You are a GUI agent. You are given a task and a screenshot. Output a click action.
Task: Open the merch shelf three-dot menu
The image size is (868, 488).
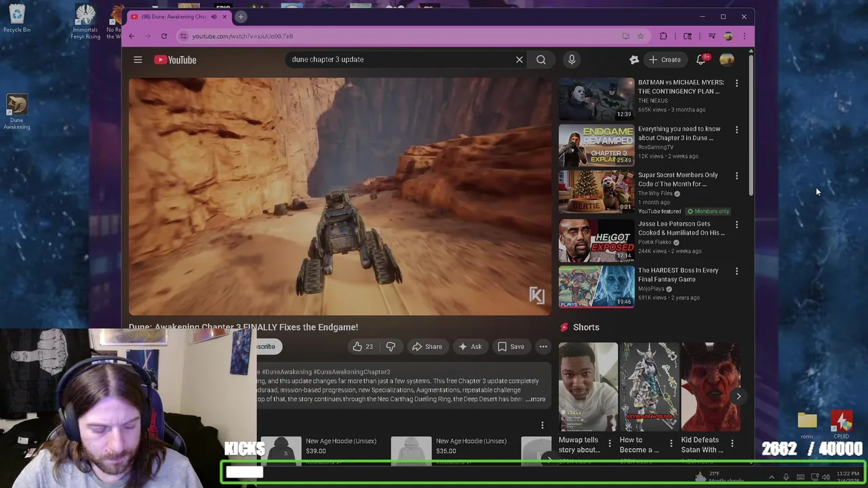542,426
